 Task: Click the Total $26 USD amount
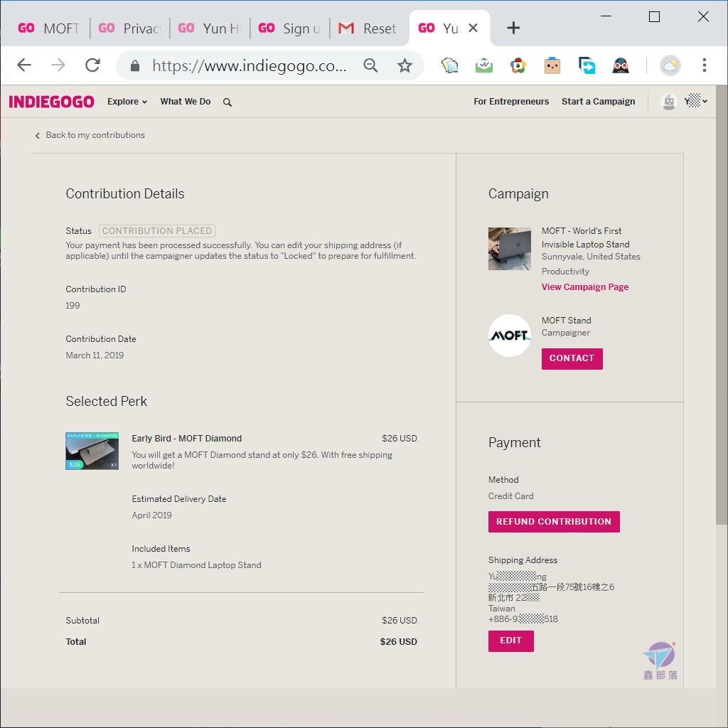click(398, 642)
